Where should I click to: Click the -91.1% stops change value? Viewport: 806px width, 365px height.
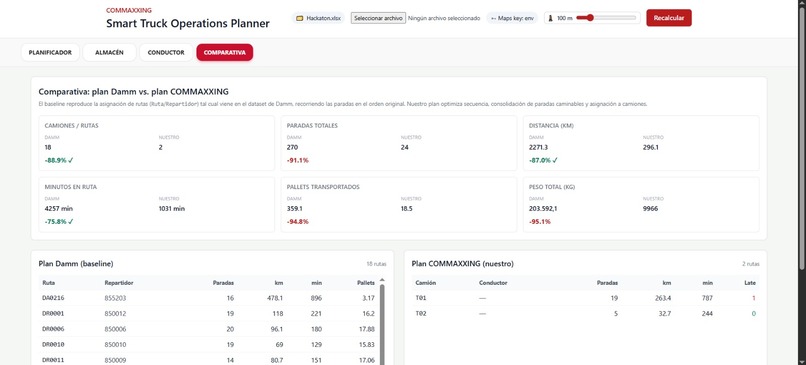click(x=298, y=160)
